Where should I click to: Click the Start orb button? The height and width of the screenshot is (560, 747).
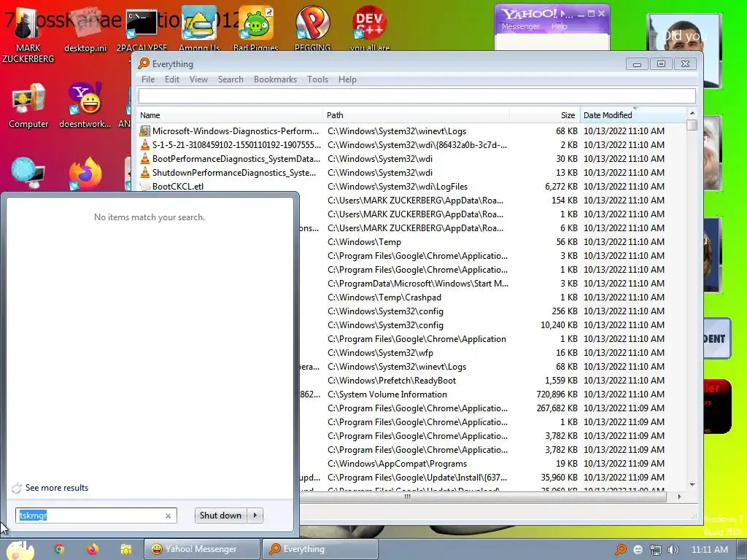[20, 550]
